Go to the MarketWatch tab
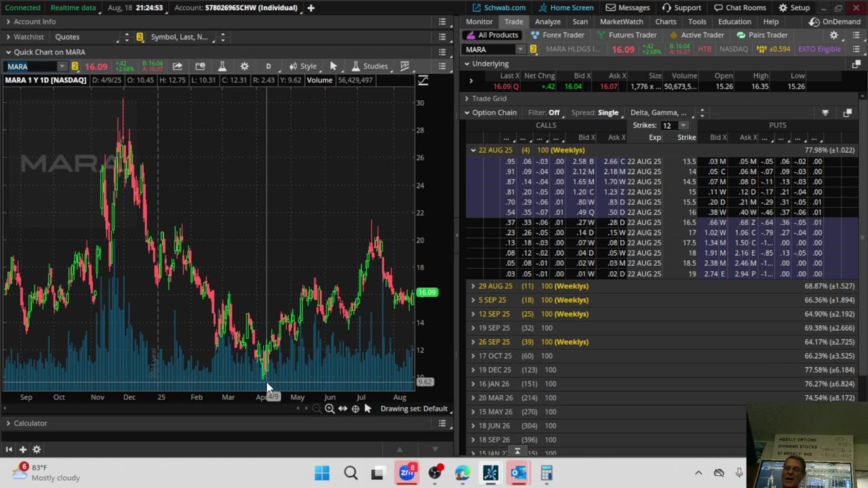 click(x=621, y=22)
